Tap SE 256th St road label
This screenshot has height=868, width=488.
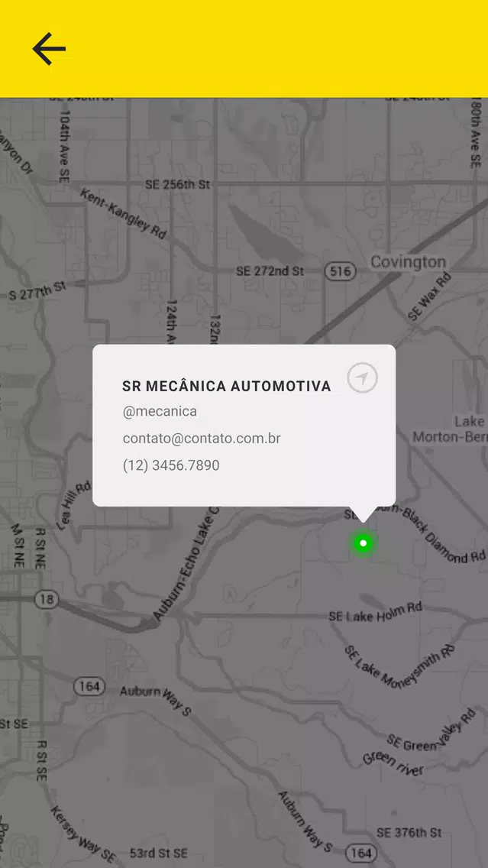tap(178, 184)
